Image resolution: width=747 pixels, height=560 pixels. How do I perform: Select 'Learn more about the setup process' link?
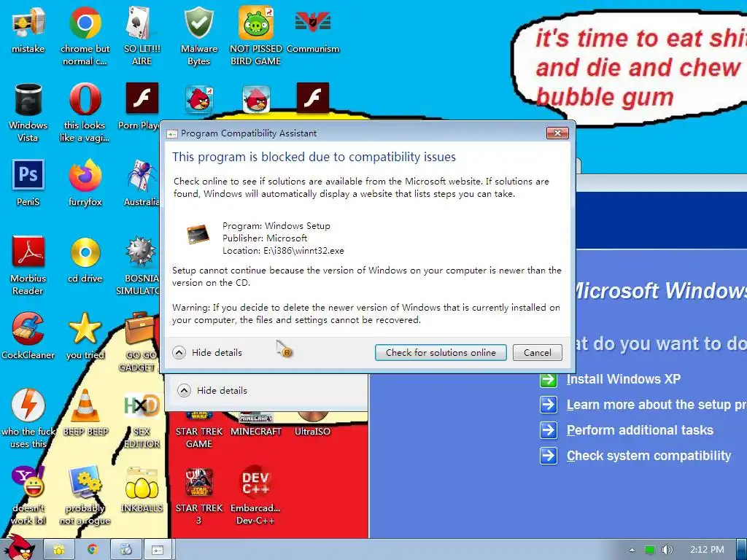point(657,405)
